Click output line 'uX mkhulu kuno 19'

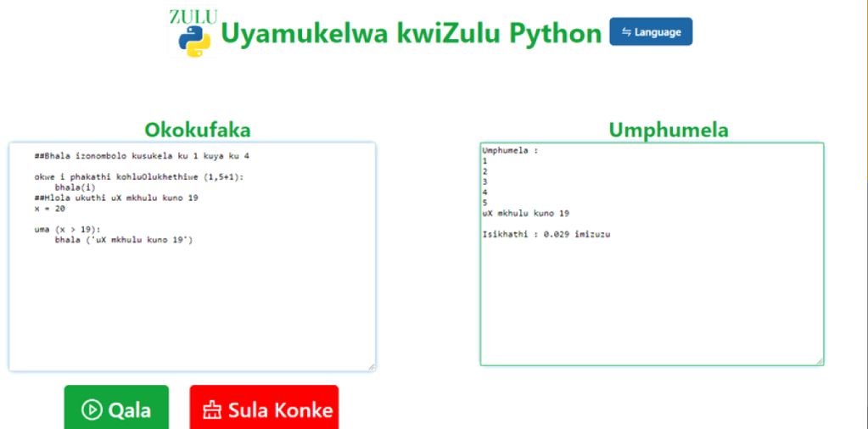coord(525,214)
